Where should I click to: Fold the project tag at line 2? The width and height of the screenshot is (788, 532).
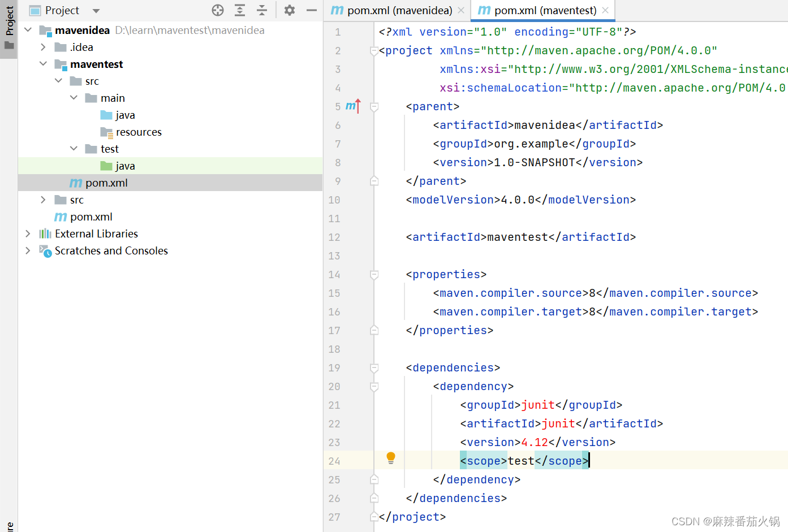click(374, 51)
